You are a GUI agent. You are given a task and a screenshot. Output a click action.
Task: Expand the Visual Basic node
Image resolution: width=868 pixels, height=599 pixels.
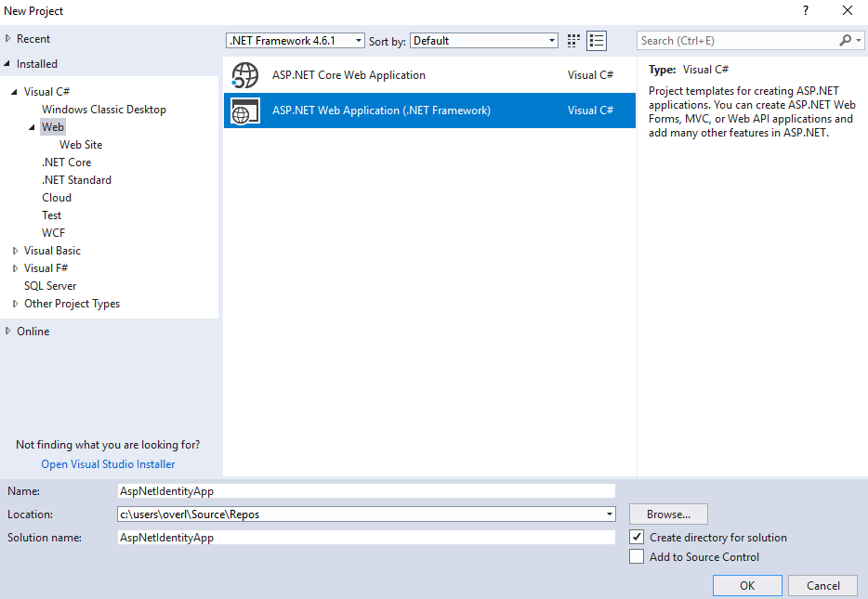tap(15, 251)
